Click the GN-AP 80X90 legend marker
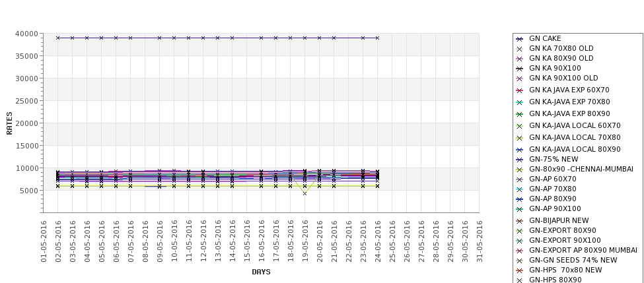Screen dimensions: 644x283 (520, 199)
